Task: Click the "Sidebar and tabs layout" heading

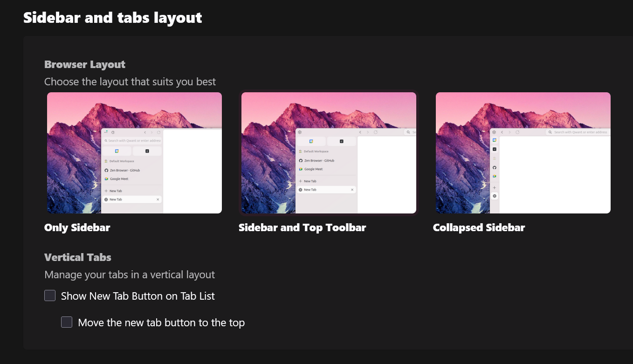Action: pyautogui.click(x=113, y=18)
